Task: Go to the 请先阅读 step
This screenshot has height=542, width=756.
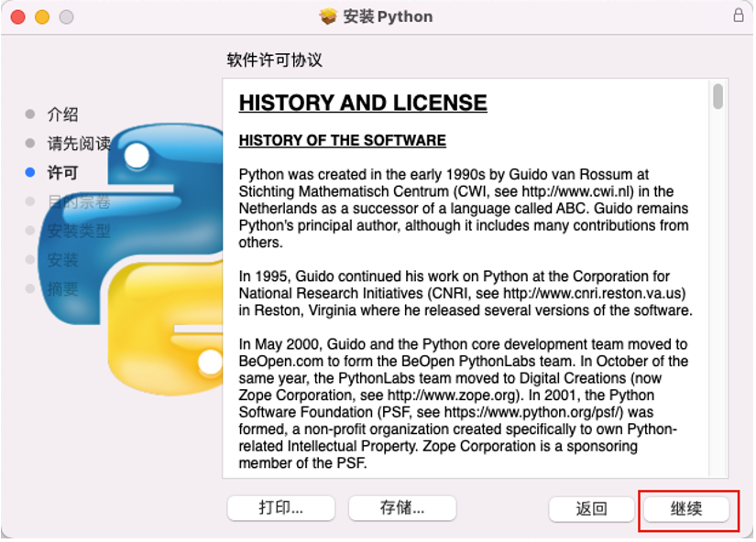Action: (78, 144)
